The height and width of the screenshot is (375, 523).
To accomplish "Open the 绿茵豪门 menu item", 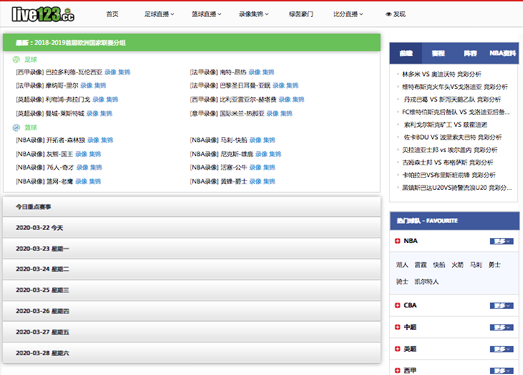I will pyautogui.click(x=301, y=14).
